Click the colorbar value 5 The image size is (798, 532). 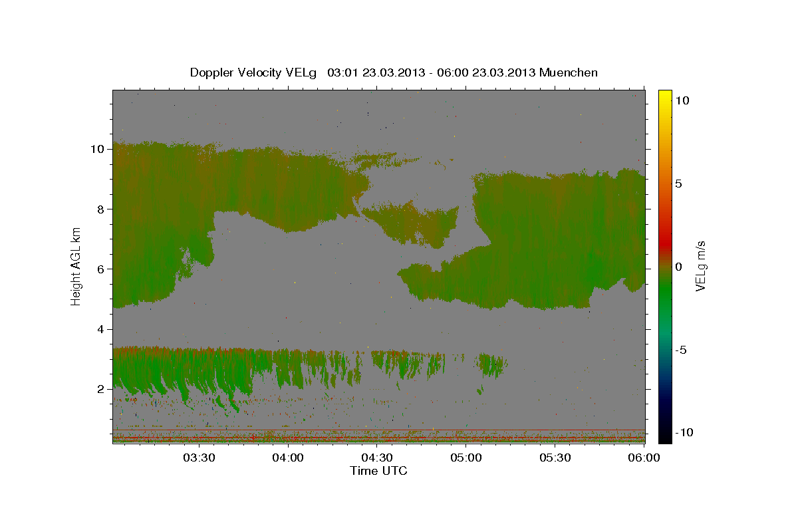coord(678,184)
